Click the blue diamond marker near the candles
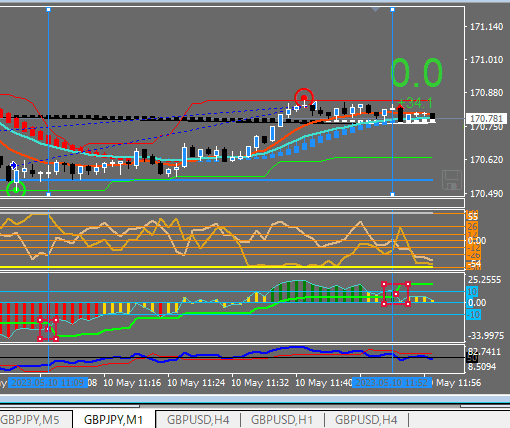The width and height of the screenshot is (510, 428). click(x=13, y=165)
